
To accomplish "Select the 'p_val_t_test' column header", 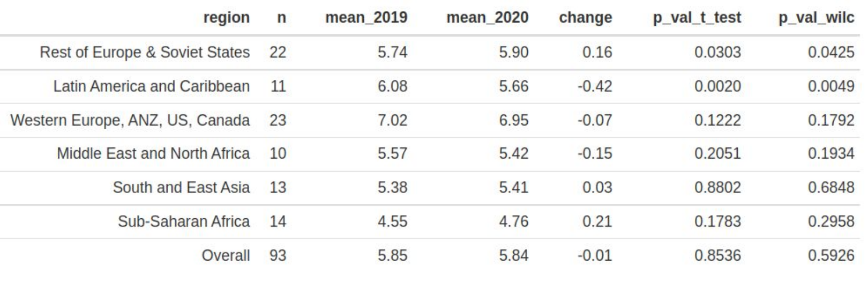I will click(x=697, y=18).
